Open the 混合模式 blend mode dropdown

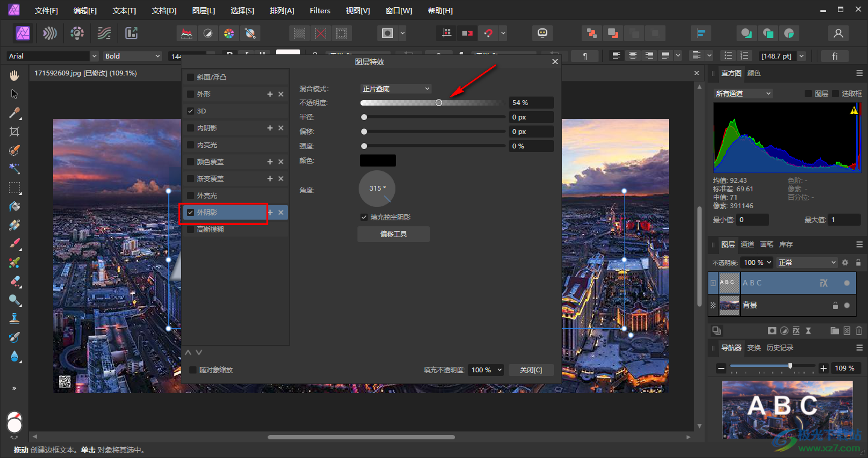point(395,89)
